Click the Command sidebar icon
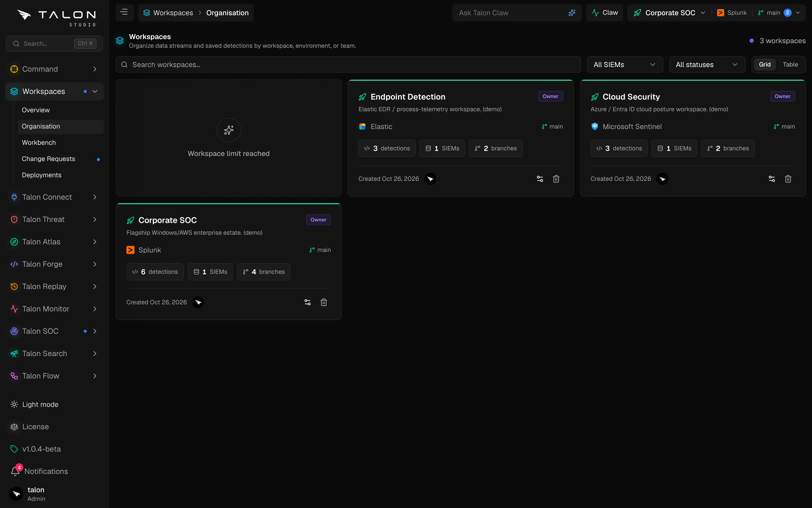Viewport: 812px width, 508px height. point(14,69)
